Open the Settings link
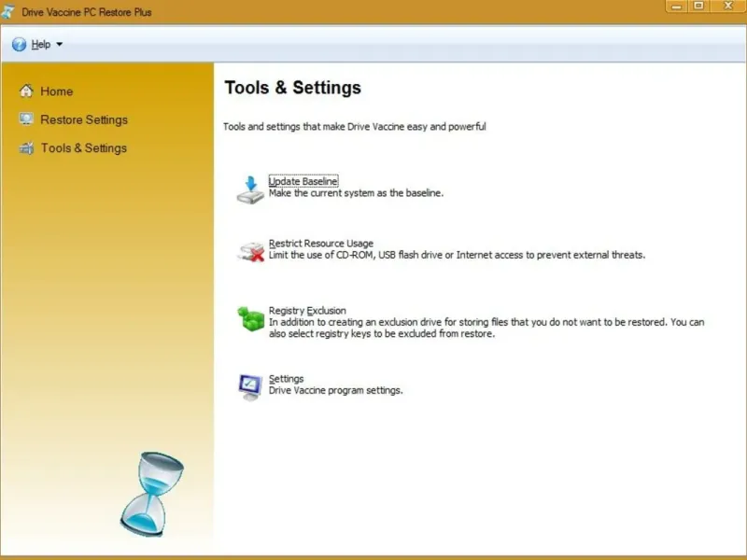This screenshot has height=560, width=747. click(x=287, y=379)
